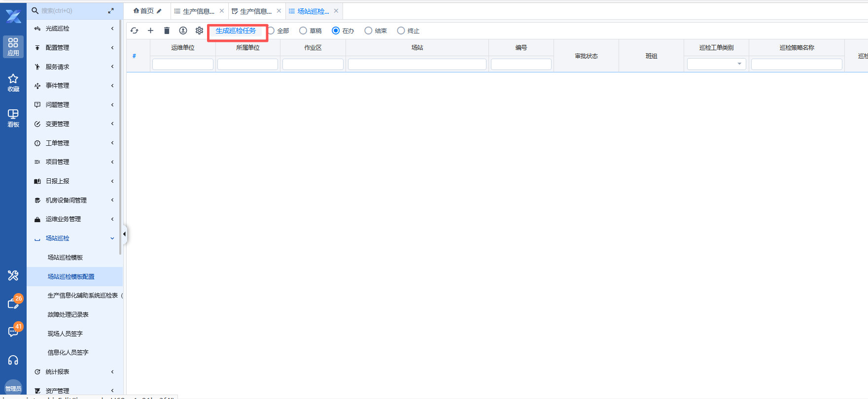Click the refresh icon in the toolbar
Viewport: 868px width, 399px height.
point(135,31)
